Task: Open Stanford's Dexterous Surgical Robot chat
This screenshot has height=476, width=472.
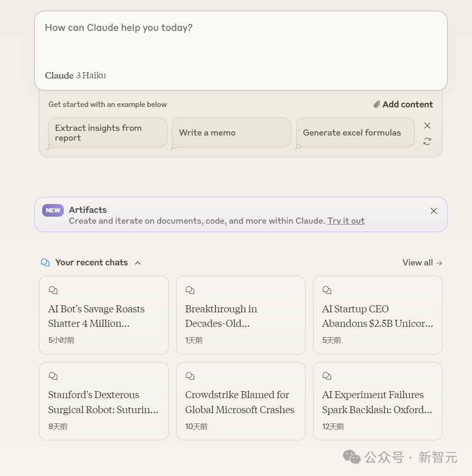Action: click(x=104, y=401)
